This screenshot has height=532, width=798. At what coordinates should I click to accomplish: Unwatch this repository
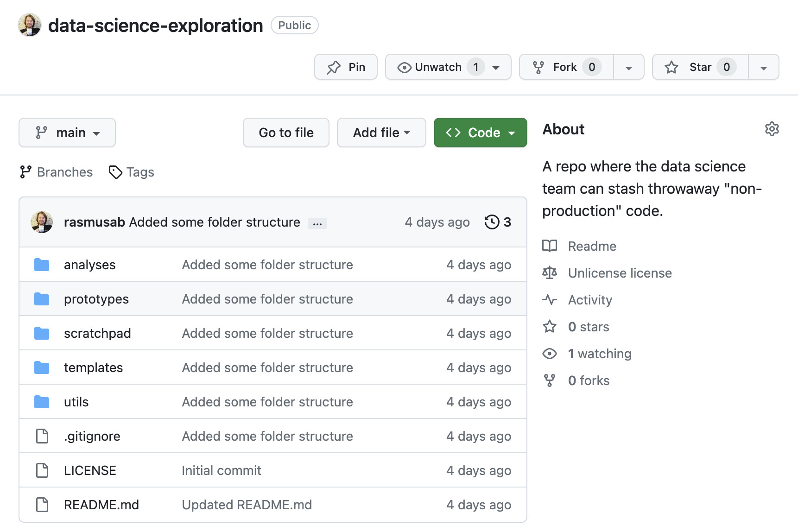[437, 67]
